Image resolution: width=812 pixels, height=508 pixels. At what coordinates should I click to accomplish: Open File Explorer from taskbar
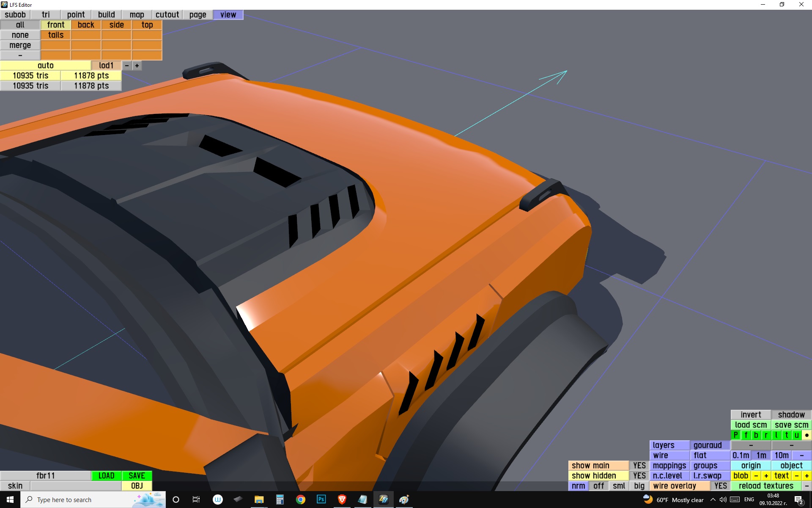point(259,500)
